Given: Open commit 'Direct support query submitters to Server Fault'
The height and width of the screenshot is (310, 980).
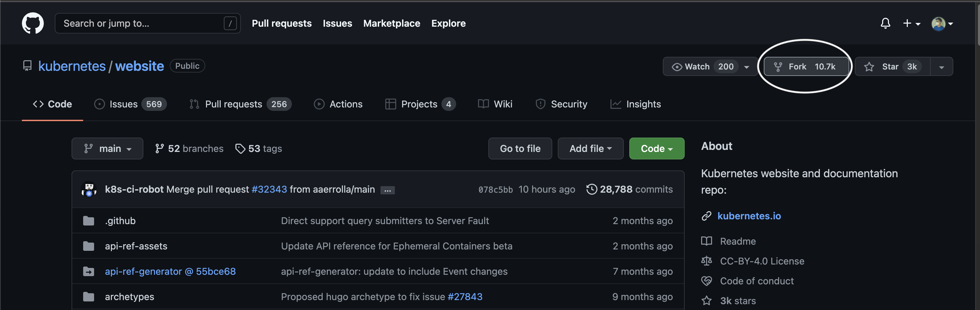Looking at the screenshot, I should [x=385, y=221].
